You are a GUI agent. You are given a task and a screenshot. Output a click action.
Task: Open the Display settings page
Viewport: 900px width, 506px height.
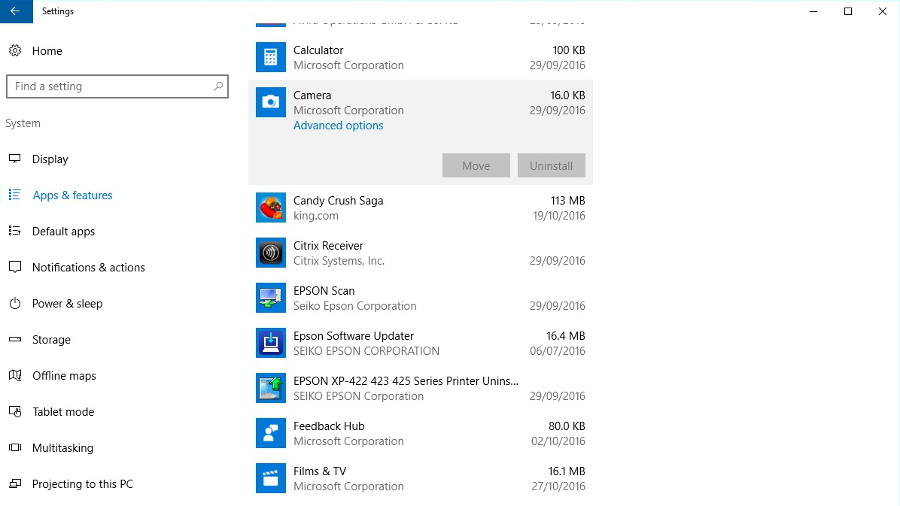(x=50, y=159)
